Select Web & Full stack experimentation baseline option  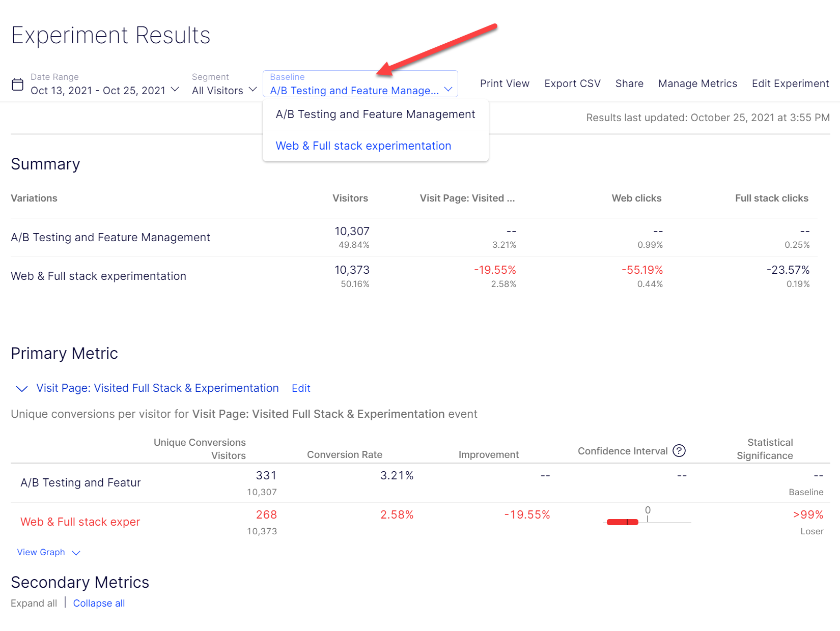point(363,146)
